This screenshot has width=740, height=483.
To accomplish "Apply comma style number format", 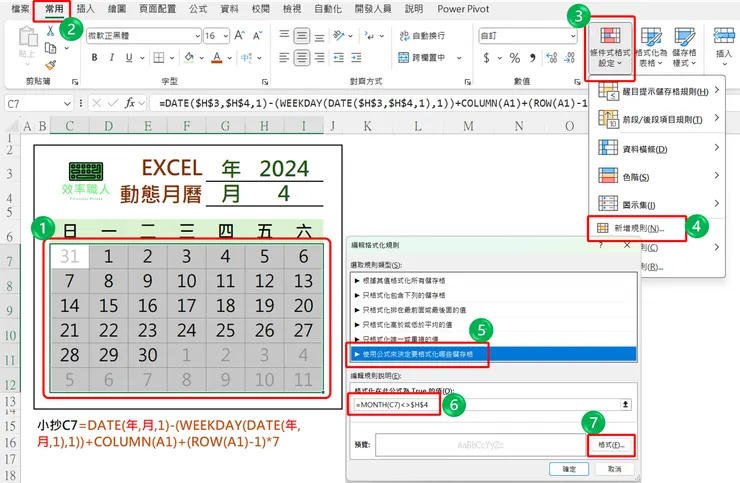I will [x=532, y=58].
